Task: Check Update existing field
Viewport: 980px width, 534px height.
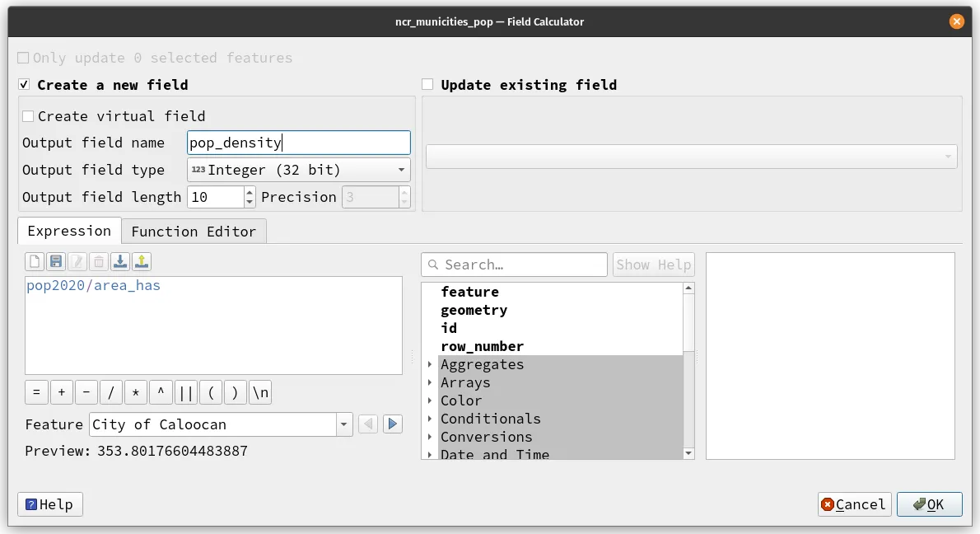Action: [x=427, y=83]
